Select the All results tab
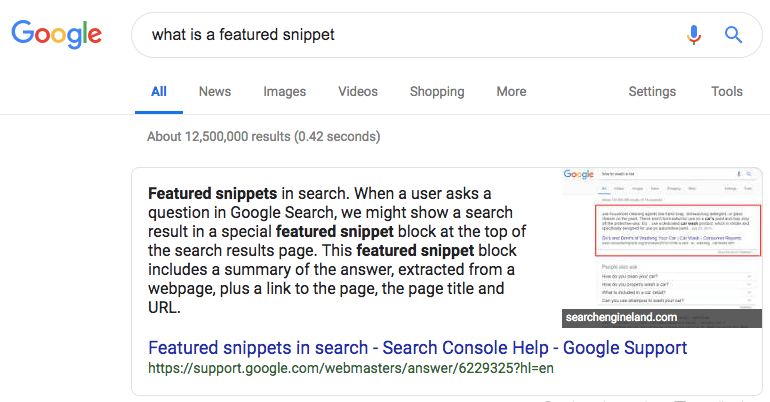770x402 pixels. (x=159, y=91)
